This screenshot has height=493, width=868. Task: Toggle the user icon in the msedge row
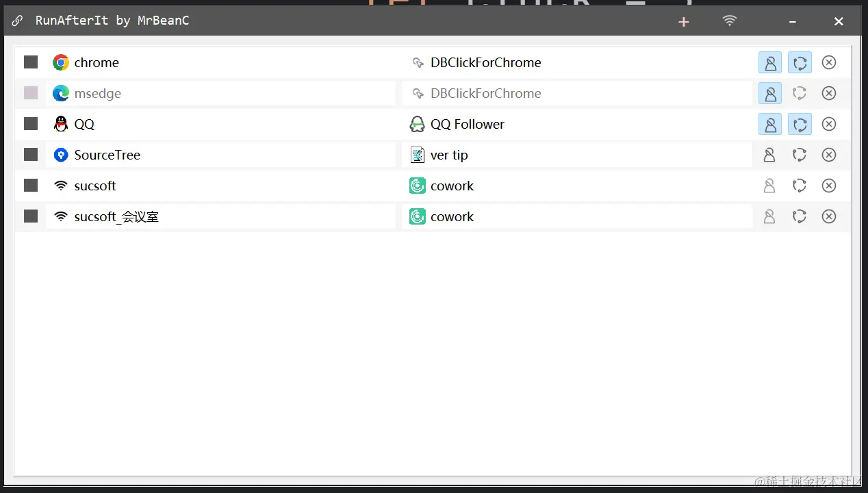click(770, 93)
